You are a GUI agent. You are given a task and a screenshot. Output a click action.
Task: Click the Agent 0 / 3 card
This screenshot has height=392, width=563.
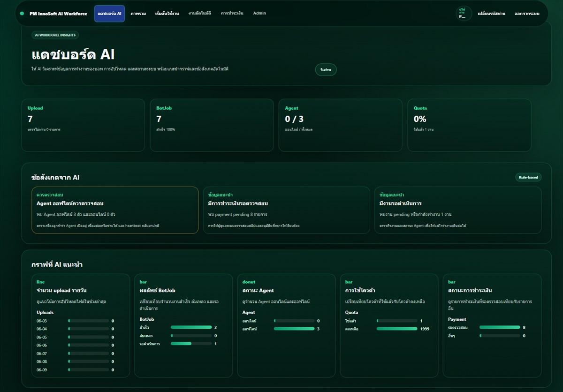(340, 125)
